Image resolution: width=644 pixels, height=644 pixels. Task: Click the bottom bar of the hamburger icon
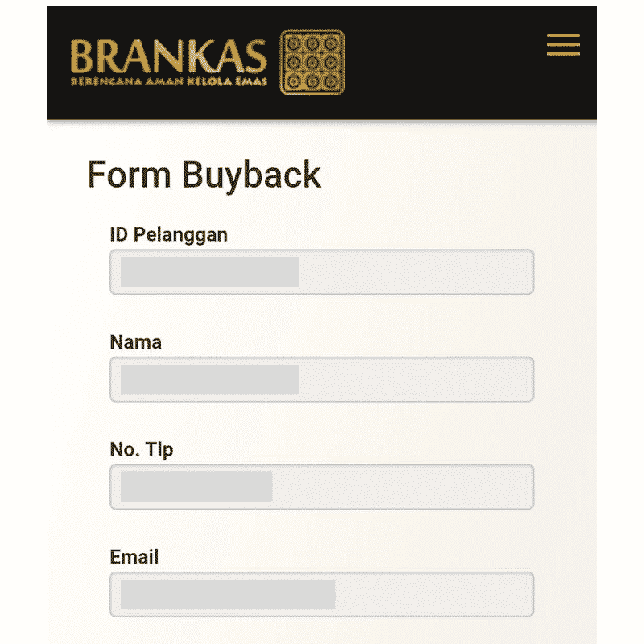(563, 54)
